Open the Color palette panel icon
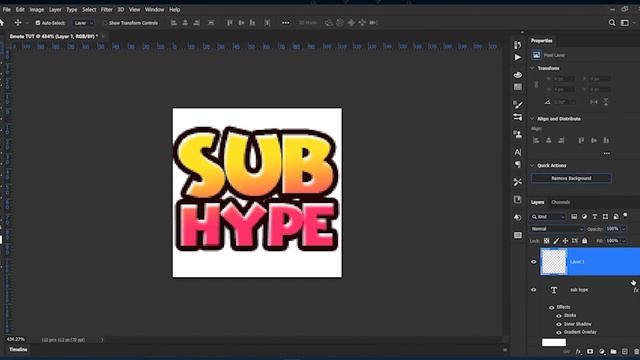 (x=518, y=75)
